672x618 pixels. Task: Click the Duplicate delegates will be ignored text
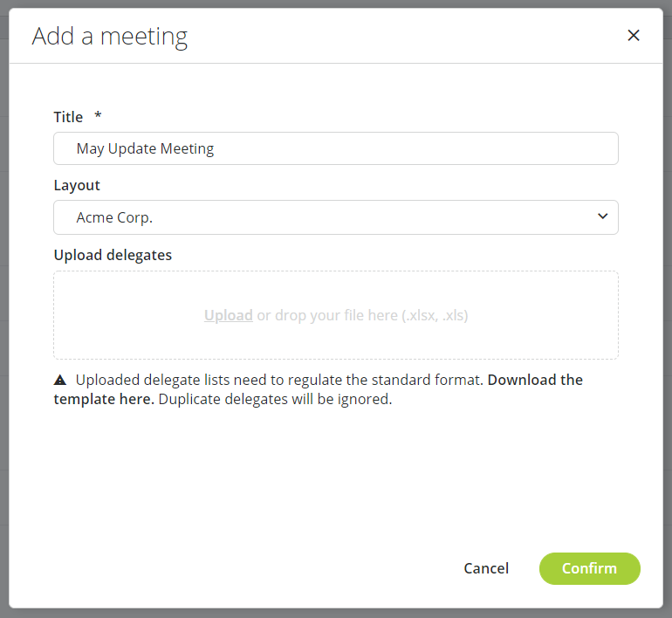(276, 400)
